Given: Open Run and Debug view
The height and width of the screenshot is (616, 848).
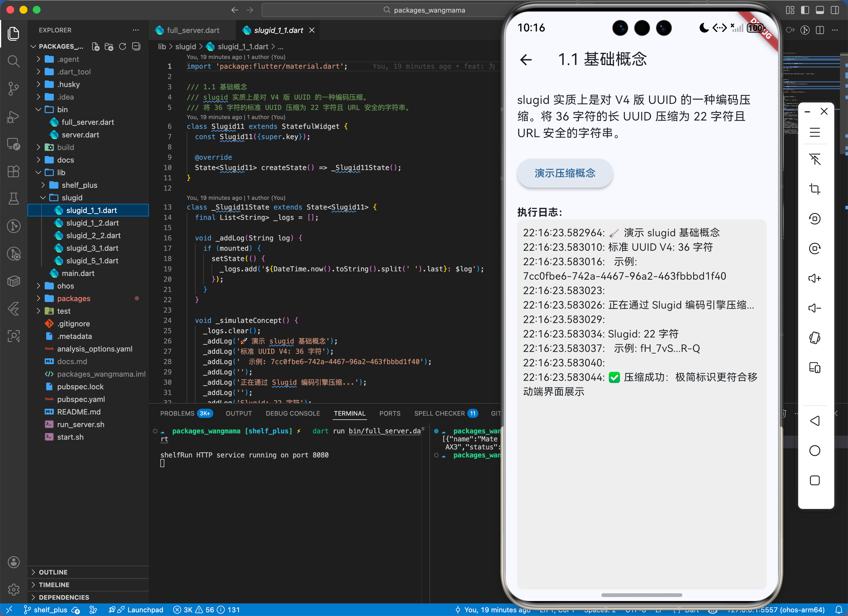Looking at the screenshot, I should pyautogui.click(x=13, y=117).
